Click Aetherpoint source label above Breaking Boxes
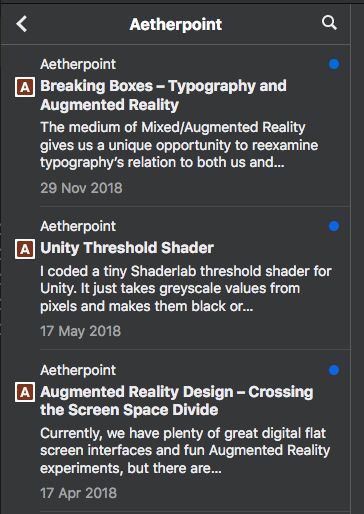 click(x=78, y=64)
